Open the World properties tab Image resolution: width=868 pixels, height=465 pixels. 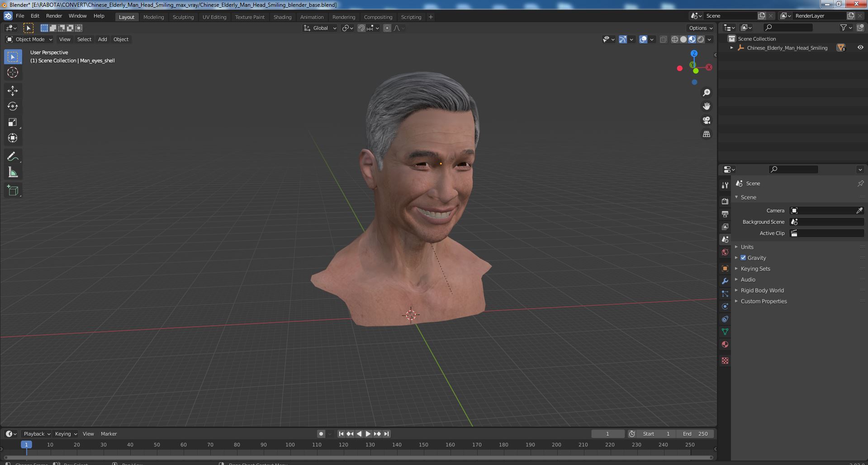point(725,252)
